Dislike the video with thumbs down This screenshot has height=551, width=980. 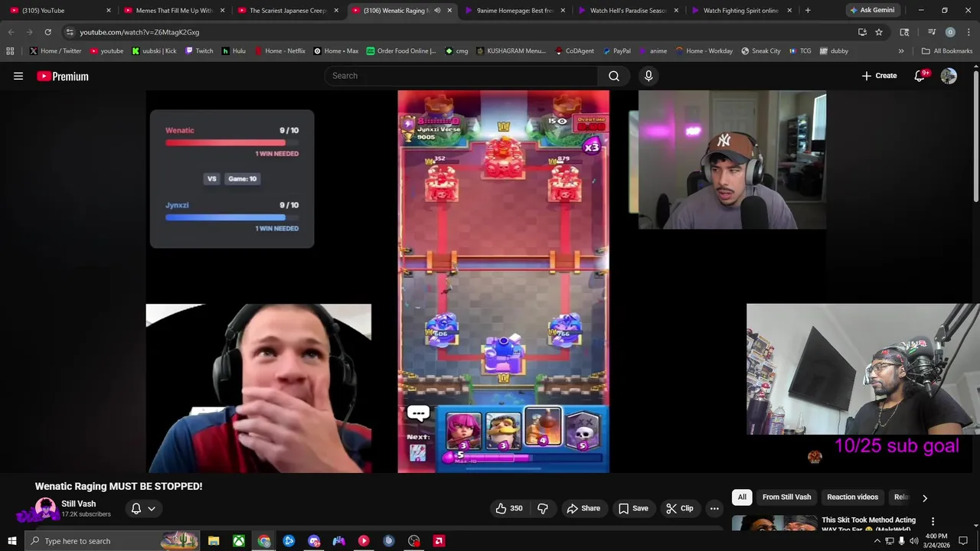tap(543, 508)
